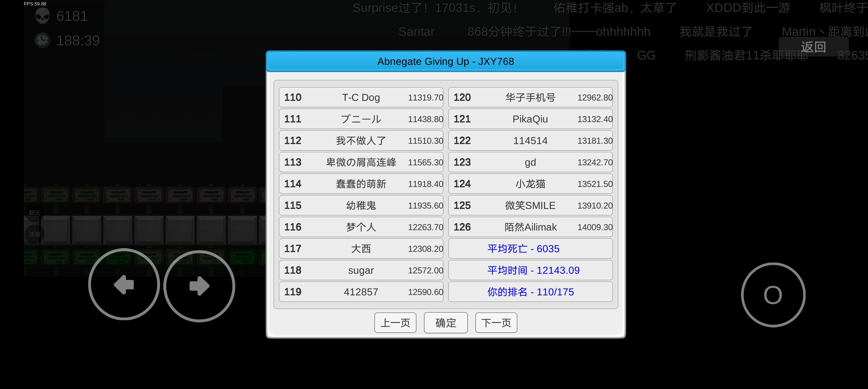
Task: Select rank 116 row 梦个人
Action: point(361,227)
